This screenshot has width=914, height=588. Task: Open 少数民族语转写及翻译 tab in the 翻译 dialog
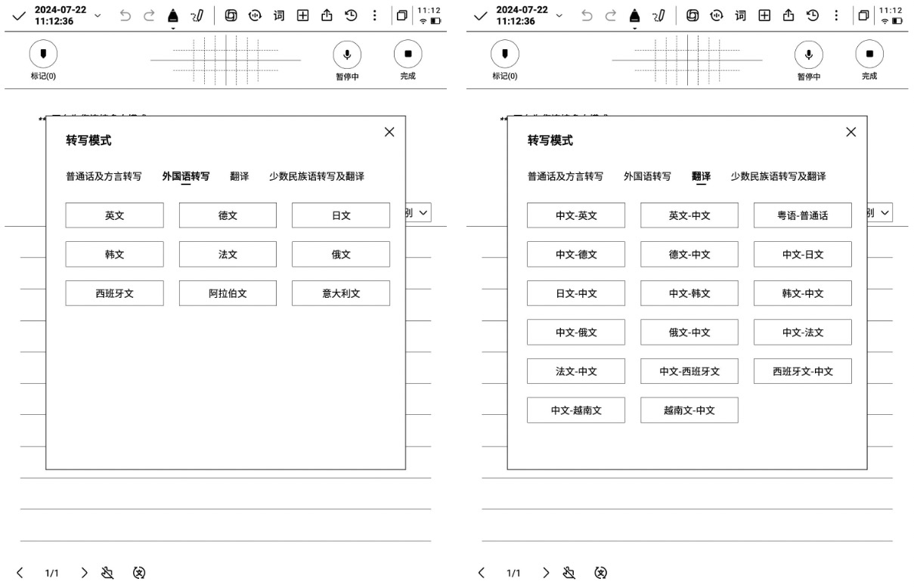coord(777,176)
